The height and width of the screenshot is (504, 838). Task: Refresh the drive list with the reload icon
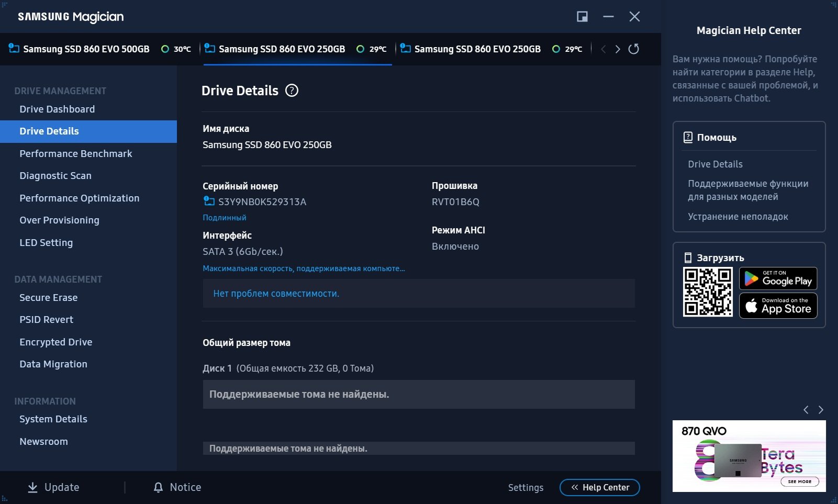[x=633, y=49]
